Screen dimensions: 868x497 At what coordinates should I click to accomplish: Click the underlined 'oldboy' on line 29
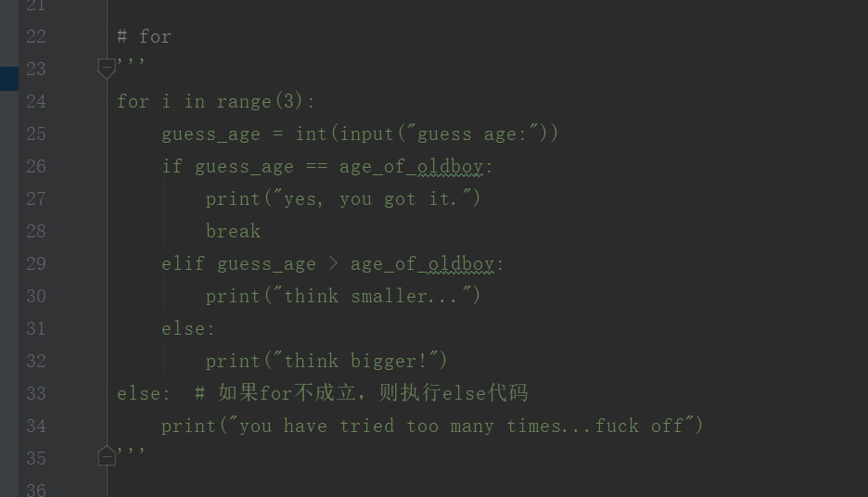pos(461,264)
